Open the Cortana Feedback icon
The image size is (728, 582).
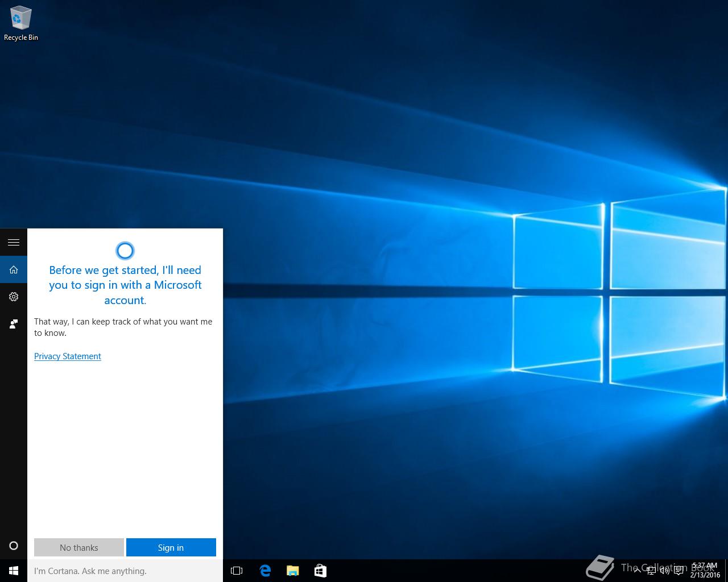click(x=14, y=324)
